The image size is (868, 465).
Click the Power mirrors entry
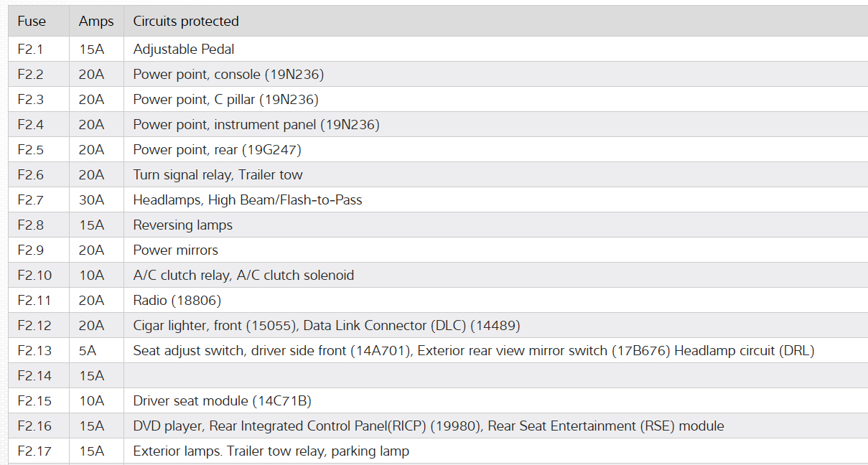[x=175, y=250]
